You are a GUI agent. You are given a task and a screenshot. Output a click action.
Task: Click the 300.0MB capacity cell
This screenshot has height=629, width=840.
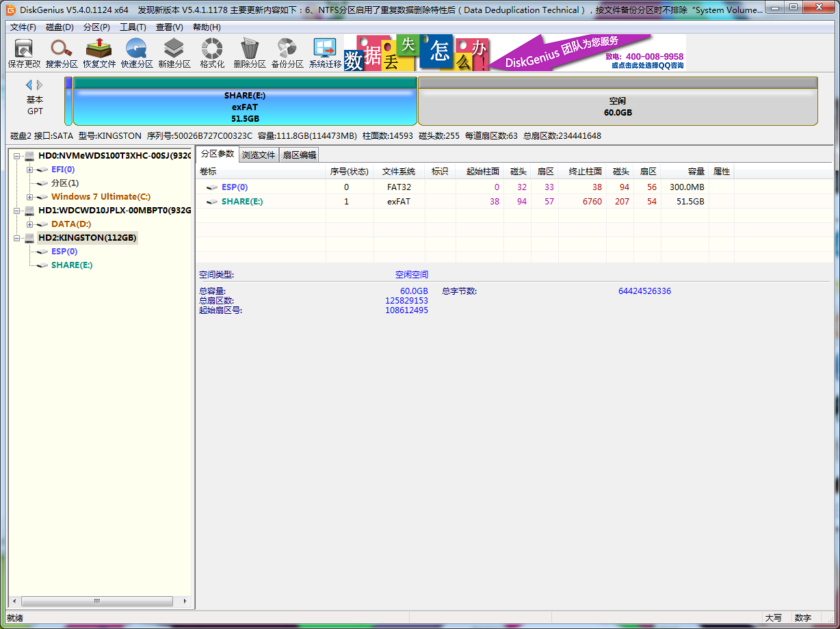click(x=687, y=187)
